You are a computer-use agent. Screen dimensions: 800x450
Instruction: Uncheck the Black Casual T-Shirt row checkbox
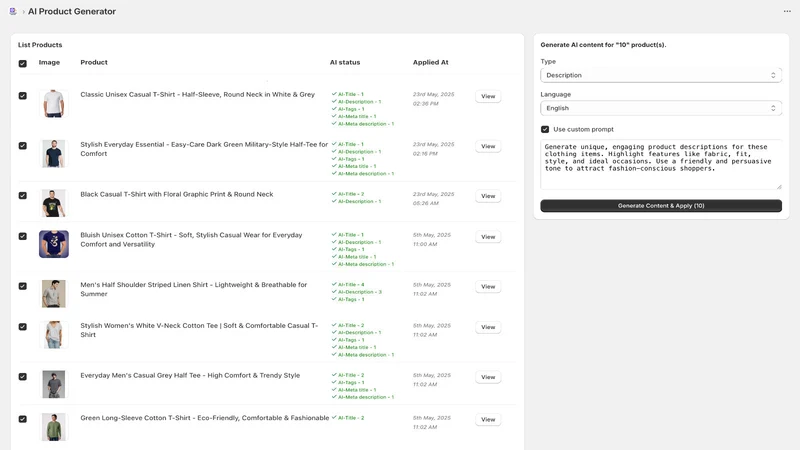point(22,196)
